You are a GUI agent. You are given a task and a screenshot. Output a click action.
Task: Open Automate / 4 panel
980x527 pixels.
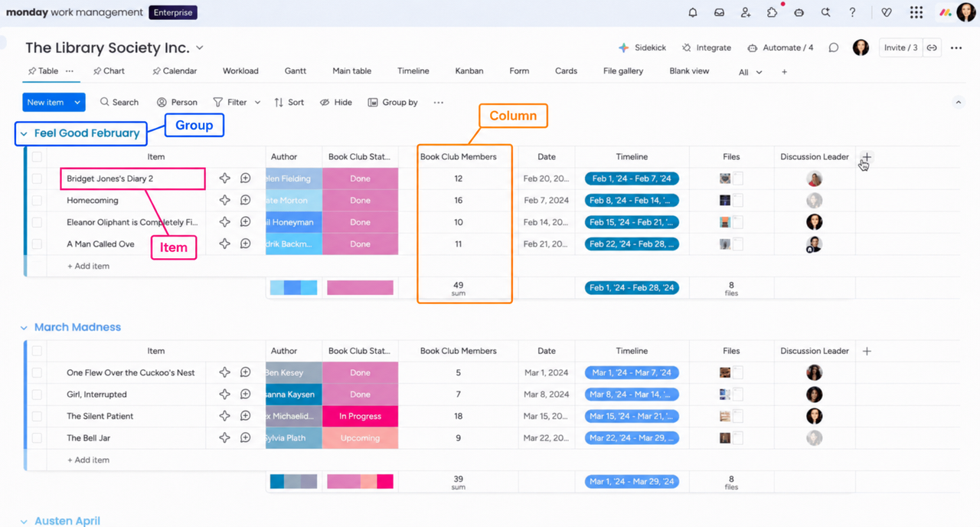tap(780, 47)
